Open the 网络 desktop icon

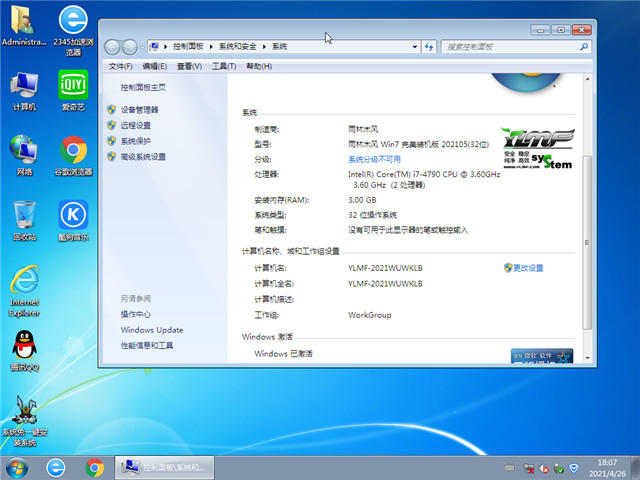pyautogui.click(x=24, y=156)
